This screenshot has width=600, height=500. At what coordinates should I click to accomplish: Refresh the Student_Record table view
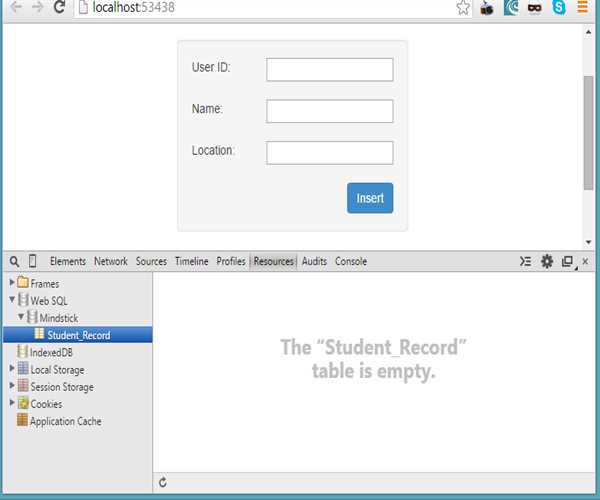(x=164, y=484)
